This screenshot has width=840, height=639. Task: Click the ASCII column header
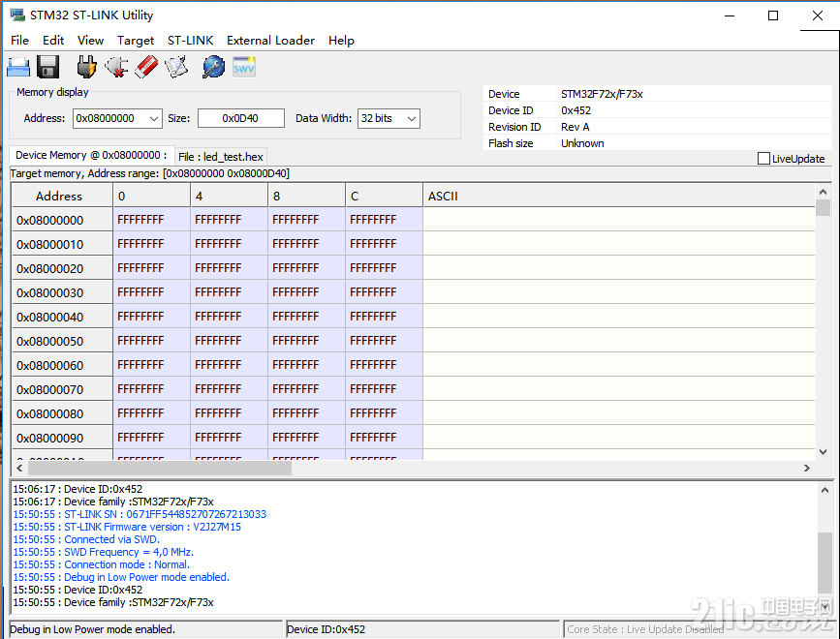tap(619, 196)
